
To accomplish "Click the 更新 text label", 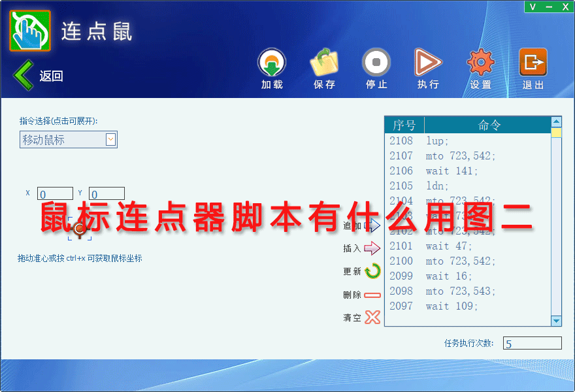I will coord(352,271).
